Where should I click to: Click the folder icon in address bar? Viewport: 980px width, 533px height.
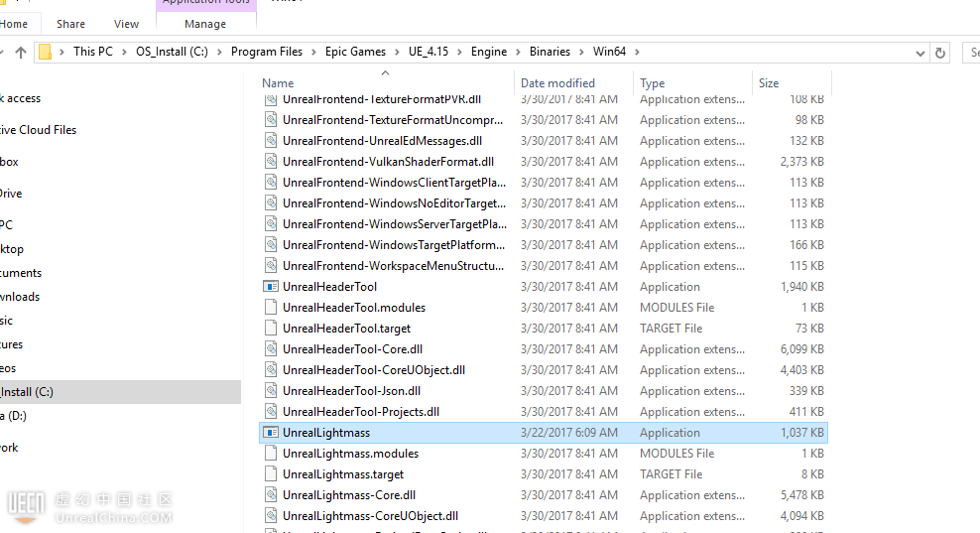[45, 52]
